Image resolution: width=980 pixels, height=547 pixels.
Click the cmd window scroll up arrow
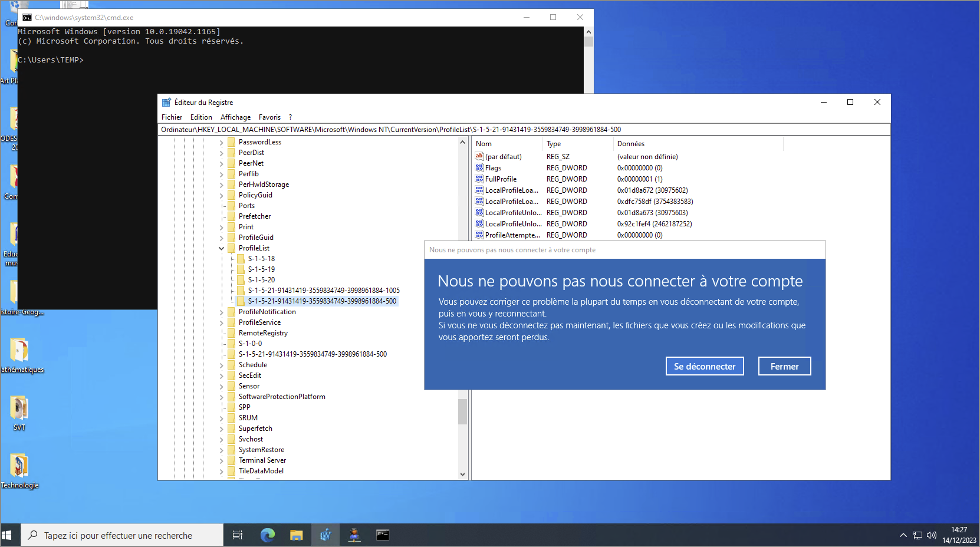pyautogui.click(x=588, y=32)
